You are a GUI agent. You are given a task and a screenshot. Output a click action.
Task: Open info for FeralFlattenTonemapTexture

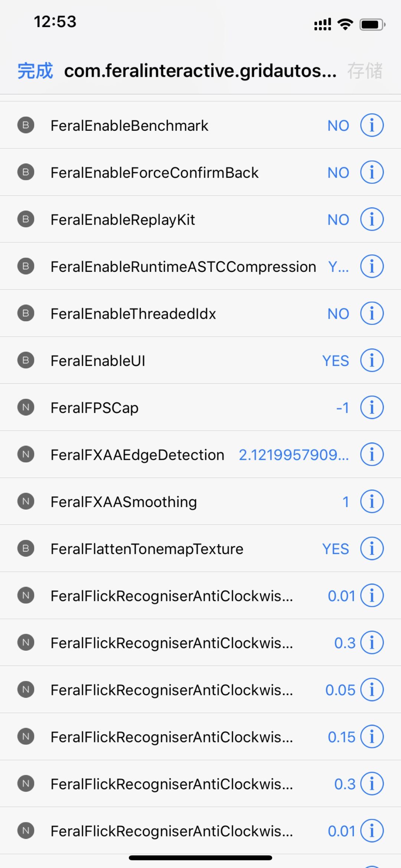click(372, 549)
